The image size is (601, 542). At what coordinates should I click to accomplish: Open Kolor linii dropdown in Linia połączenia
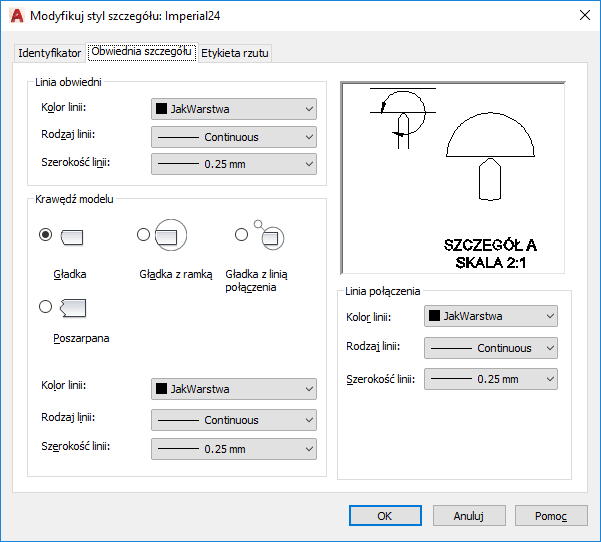point(491,316)
